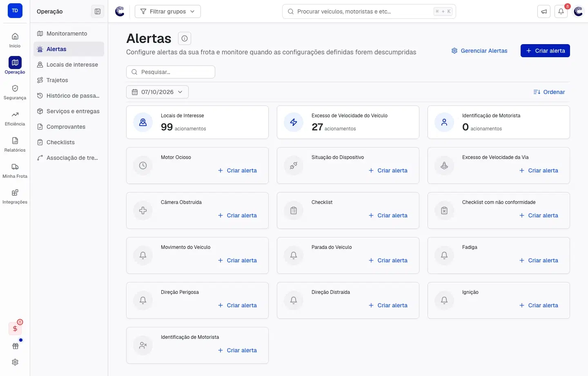Image resolution: width=588 pixels, height=376 pixels.
Task: Open the billing dollar icon
Action: (15, 328)
